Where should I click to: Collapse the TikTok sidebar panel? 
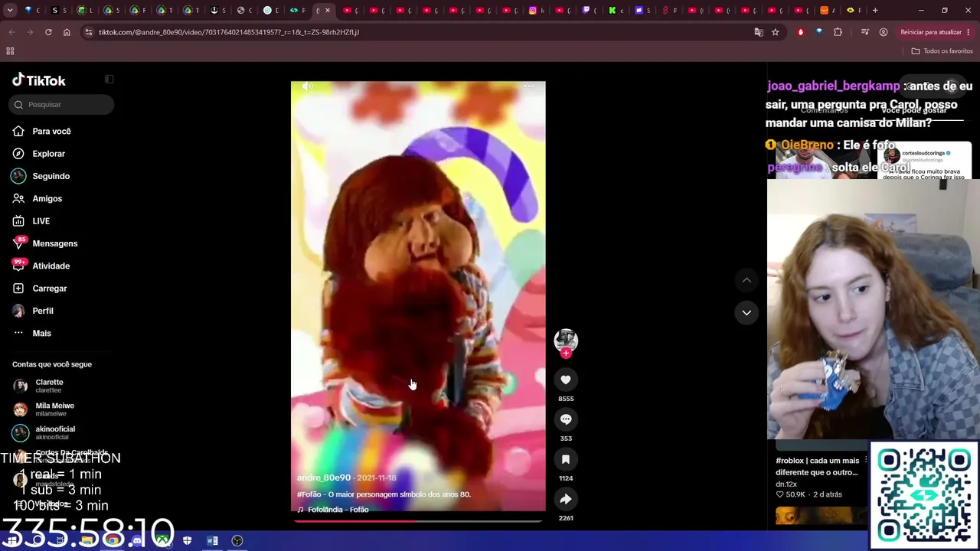click(109, 80)
